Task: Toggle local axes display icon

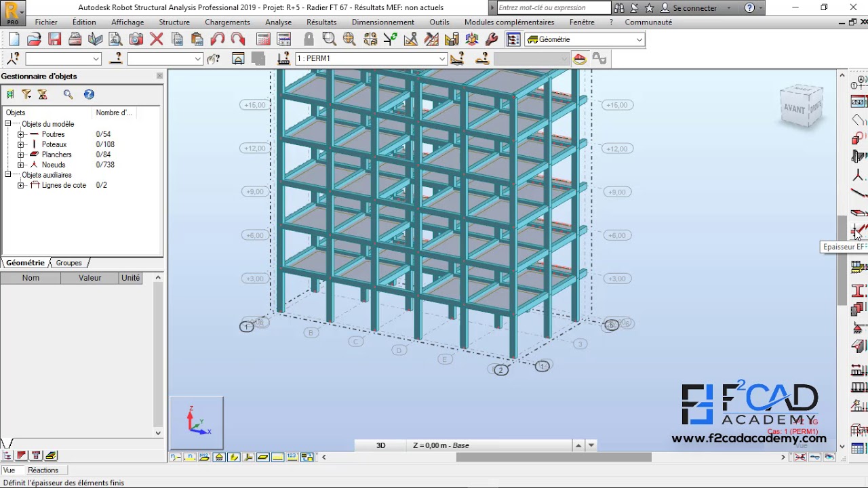Action: [249, 457]
